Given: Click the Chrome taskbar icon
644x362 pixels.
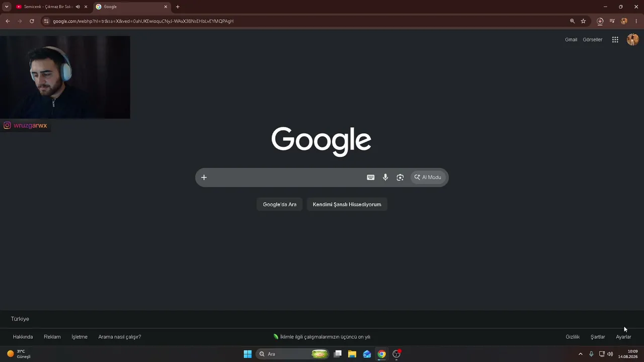Looking at the screenshot, I should point(382,354).
